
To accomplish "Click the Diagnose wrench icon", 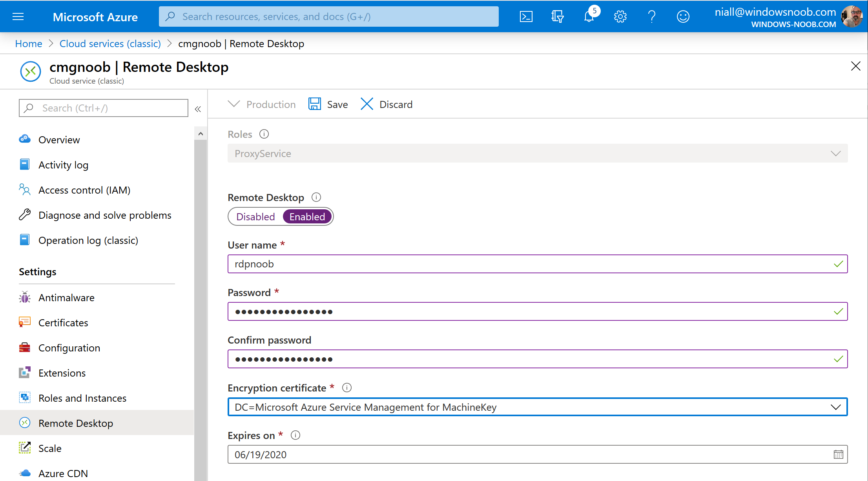I will click(25, 215).
